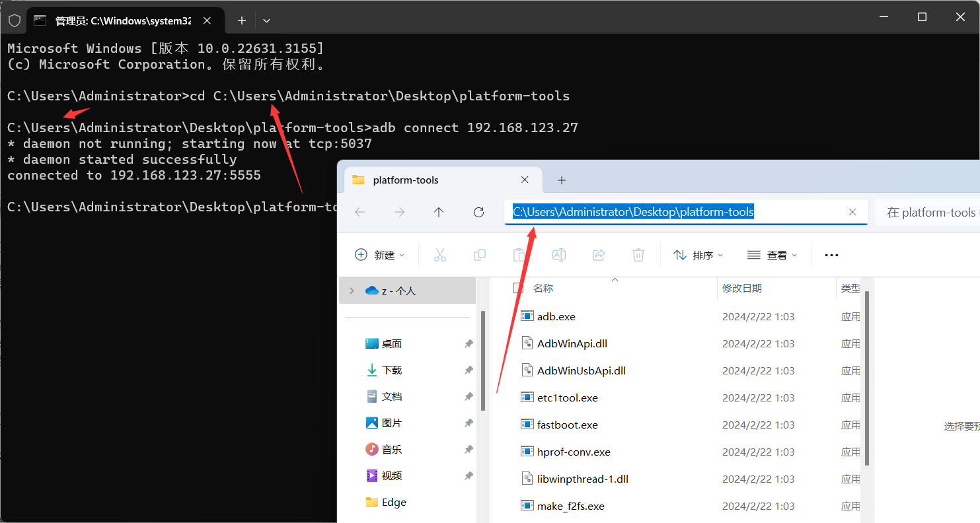The width and height of the screenshot is (980, 523).
Task: Click the Delete trash icon
Action: click(638, 255)
